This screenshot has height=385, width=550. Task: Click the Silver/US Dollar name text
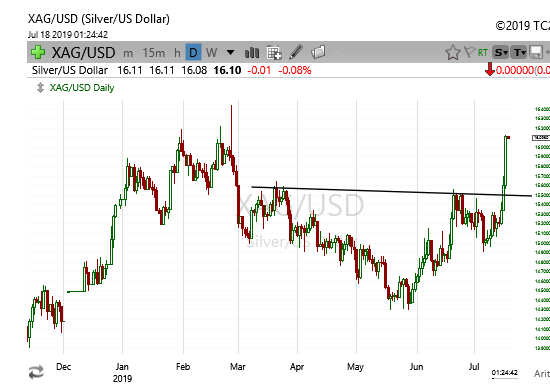pos(70,70)
